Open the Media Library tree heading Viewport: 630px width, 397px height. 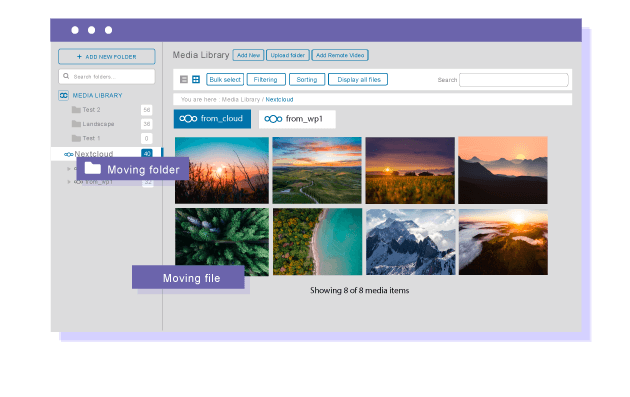click(97, 96)
